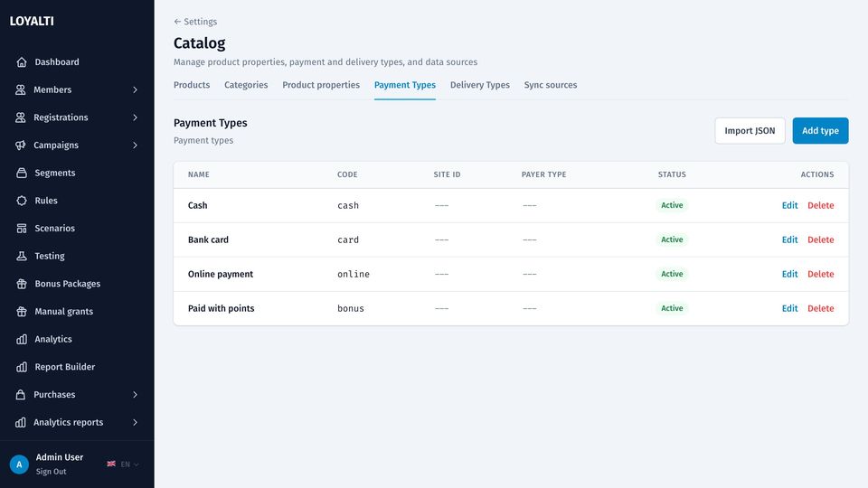Image resolution: width=868 pixels, height=488 pixels.
Task: Click the 'online' code cell
Action: coord(354,274)
